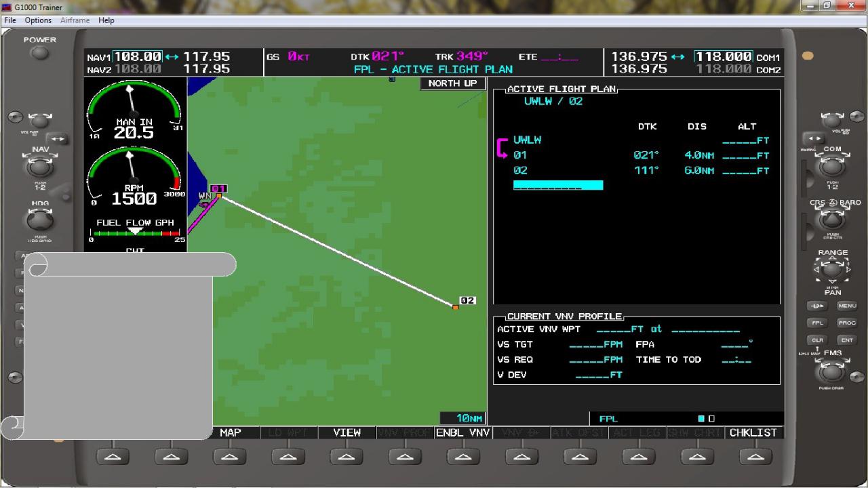Open the Options menu
Screen dimensions: 868x488
[38, 20]
